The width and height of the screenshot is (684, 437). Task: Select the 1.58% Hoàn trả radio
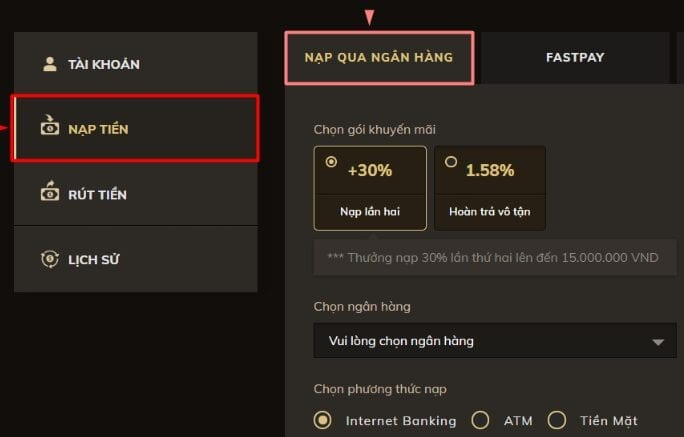point(451,161)
